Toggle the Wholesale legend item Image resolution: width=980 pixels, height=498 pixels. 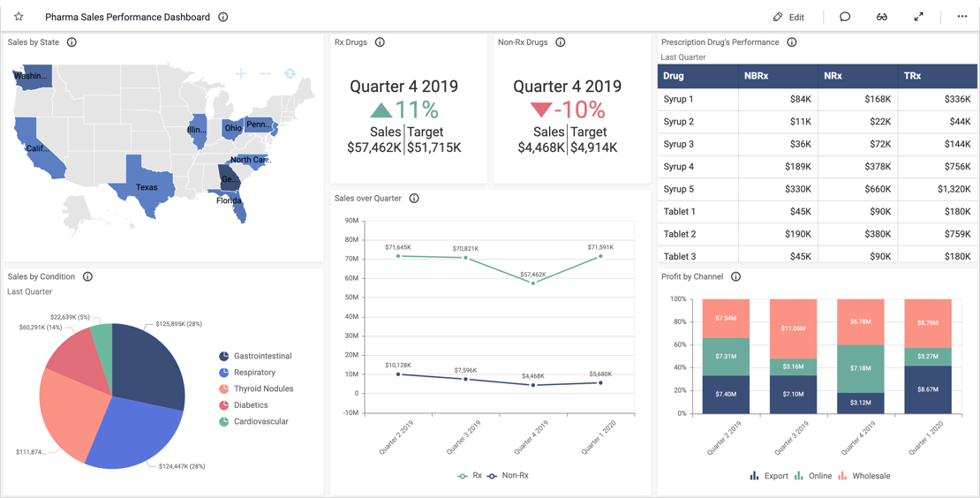[864, 476]
